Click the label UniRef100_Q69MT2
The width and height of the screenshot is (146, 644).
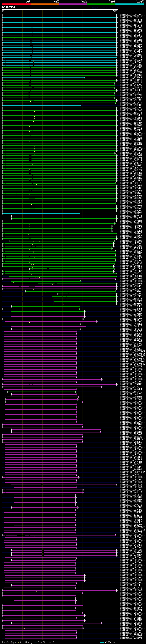[131, 70]
